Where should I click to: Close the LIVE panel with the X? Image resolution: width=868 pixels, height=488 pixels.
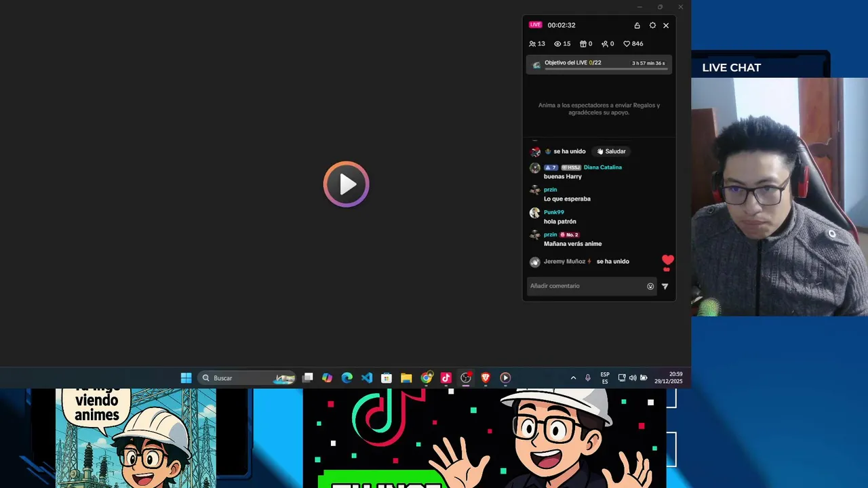(666, 25)
